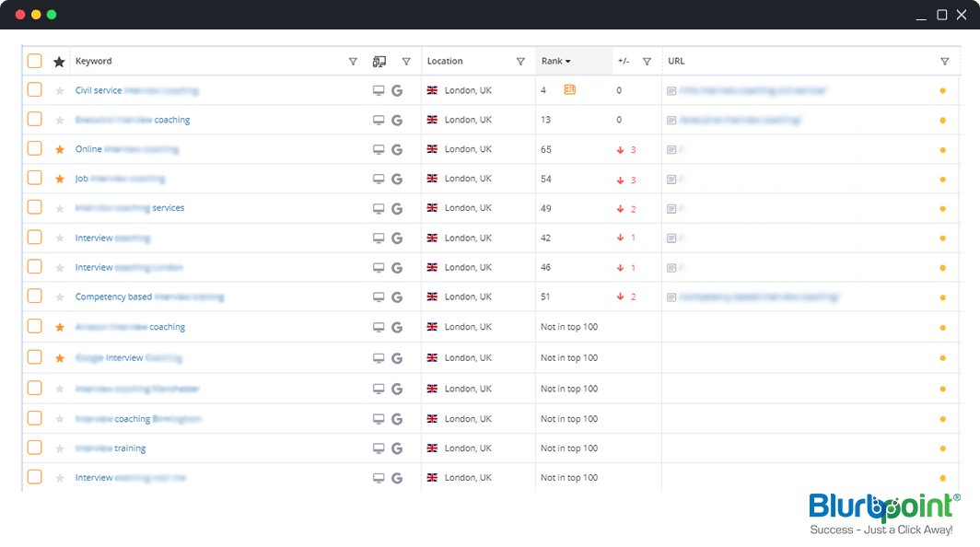Click the SERP feature icon beside rank 4
The height and width of the screenshot is (547, 980).
click(569, 90)
